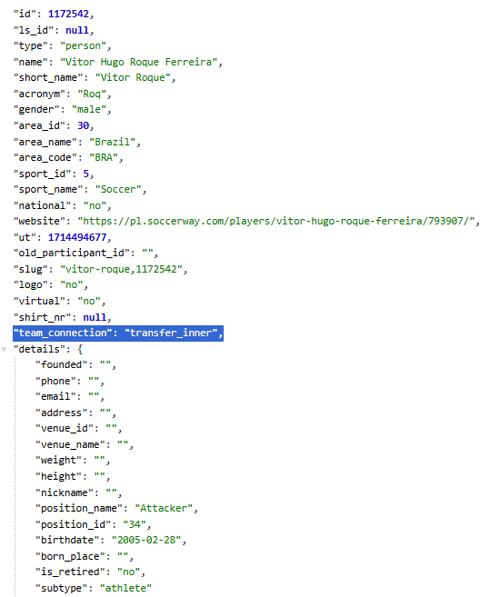
Task: Click the sport_id value 5
Action: [x=86, y=174]
